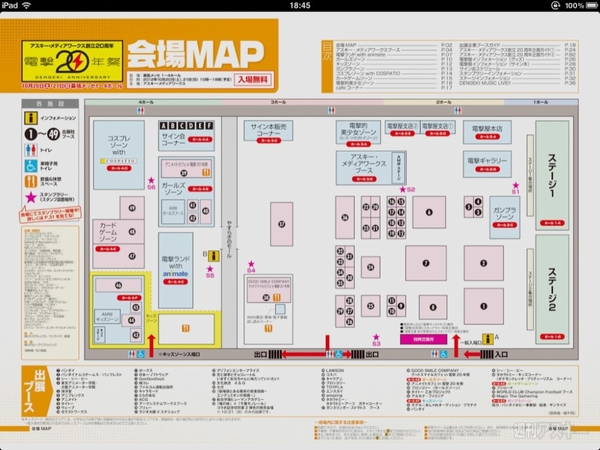Tap the ステージ2 area
Viewport: 600px width, 450px height.
click(552, 289)
